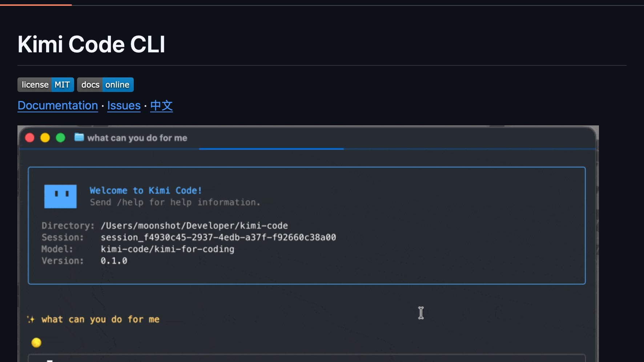Click the folder icon in terminal title bar
Screen dimensions: 644x362
[79, 137]
